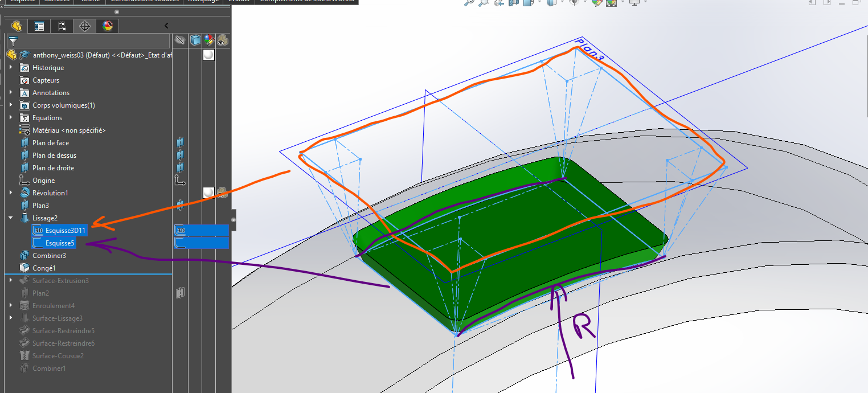Click Matériau <non spécifié> entry

[x=68, y=130]
